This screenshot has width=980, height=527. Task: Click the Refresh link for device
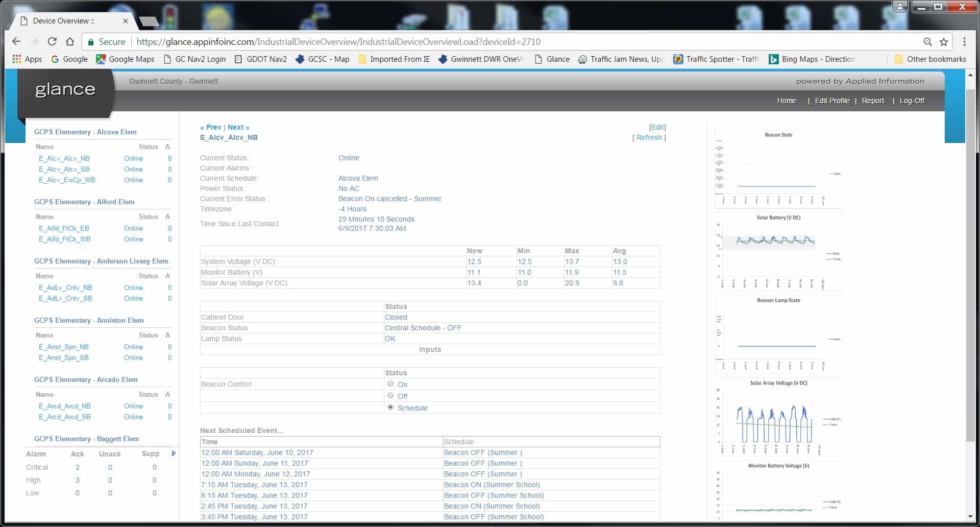point(649,137)
